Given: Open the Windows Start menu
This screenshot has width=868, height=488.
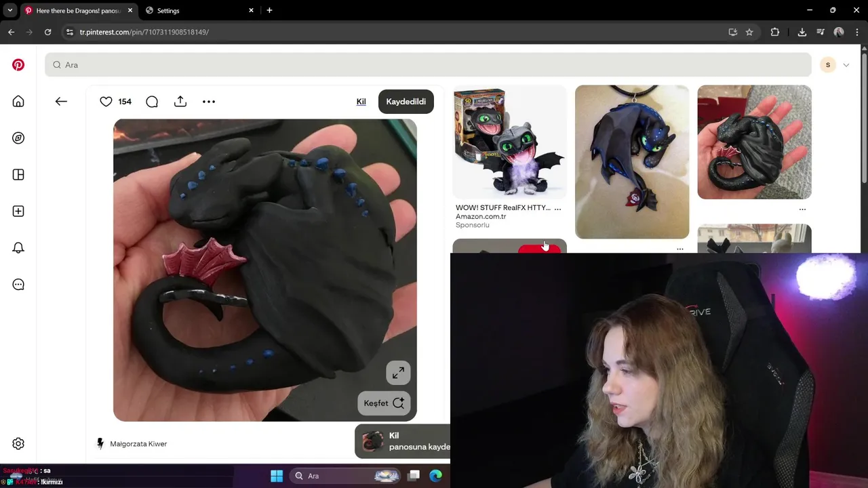Looking at the screenshot, I should coord(277,476).
